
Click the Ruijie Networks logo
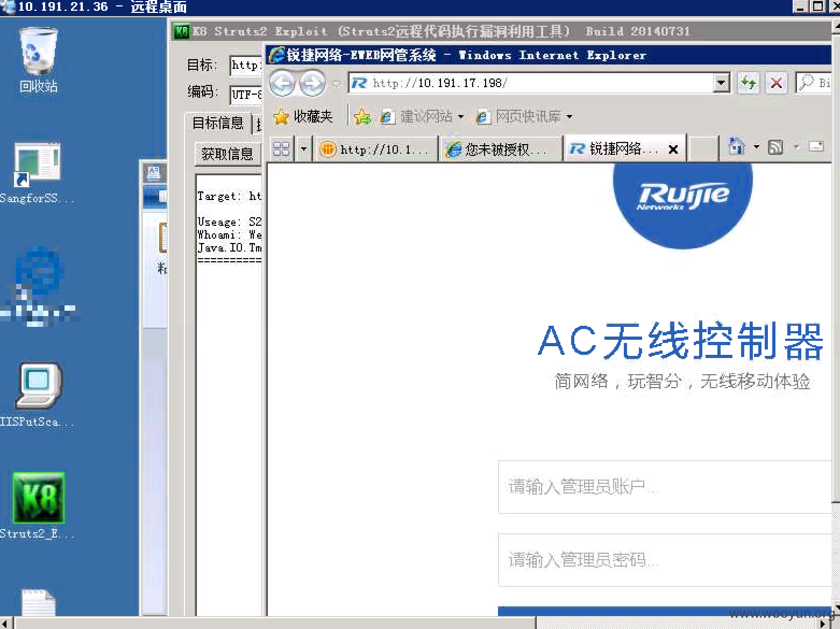pyautogui.click(x=682, y=206)
